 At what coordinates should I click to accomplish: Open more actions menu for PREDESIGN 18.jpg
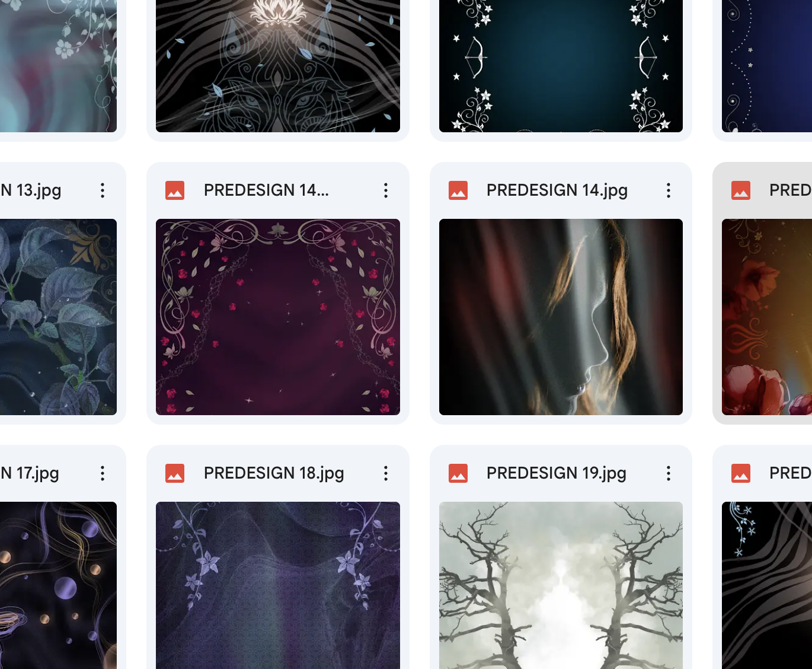coord(386,473)
